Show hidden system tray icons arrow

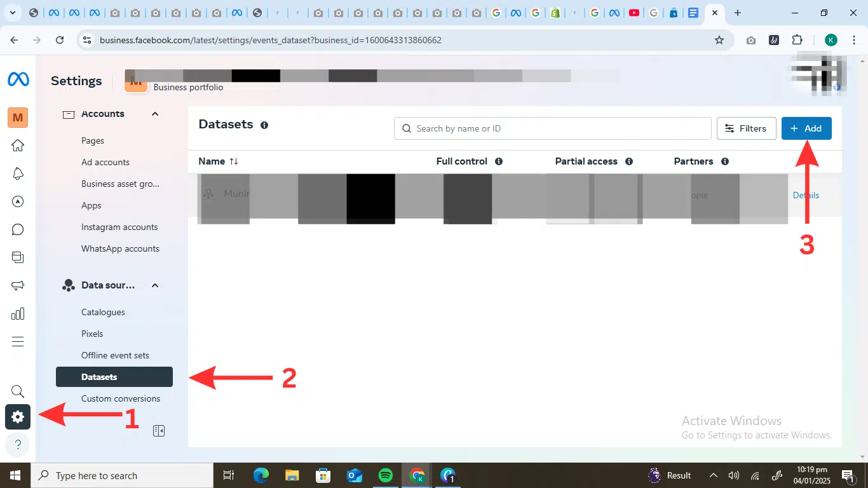(713, 475)
